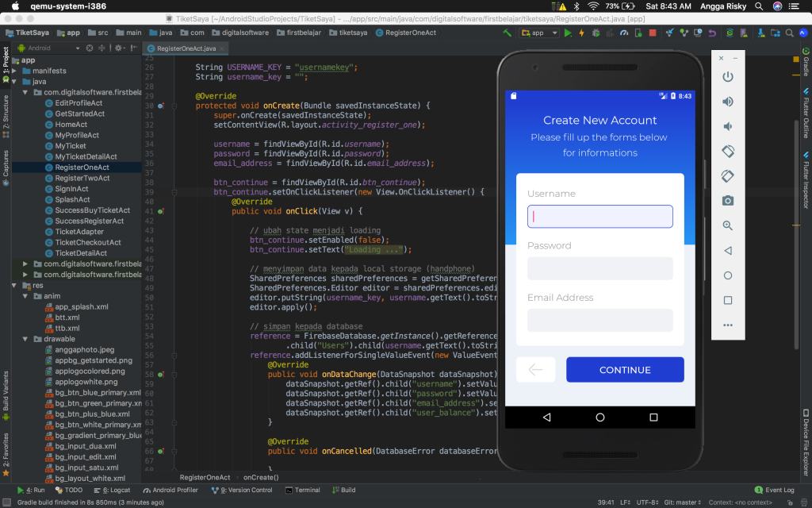Stop the running app with red square

click(653, 33)
